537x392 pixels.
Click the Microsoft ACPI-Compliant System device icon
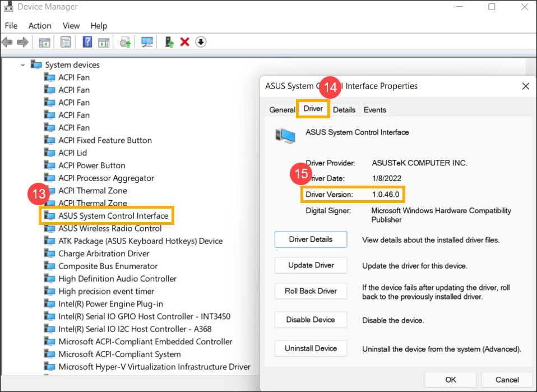(50, 354)
